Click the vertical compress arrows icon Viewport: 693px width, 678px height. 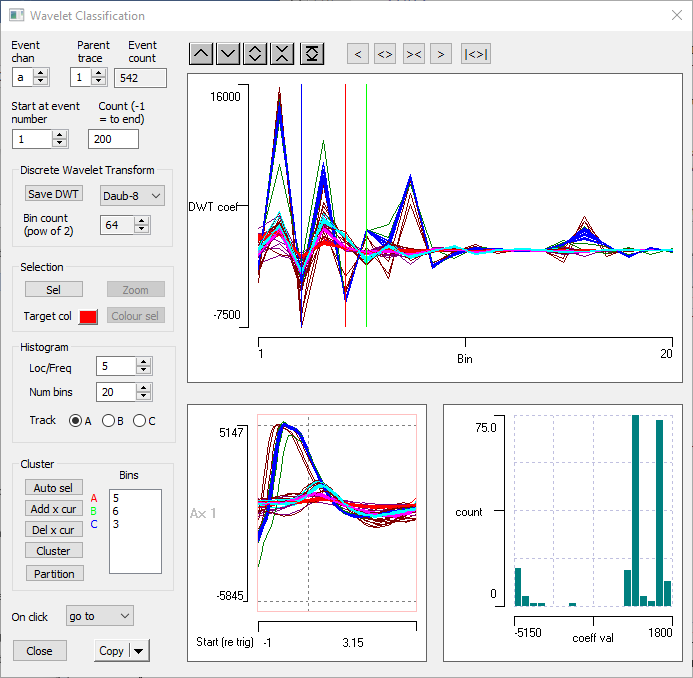282,54
